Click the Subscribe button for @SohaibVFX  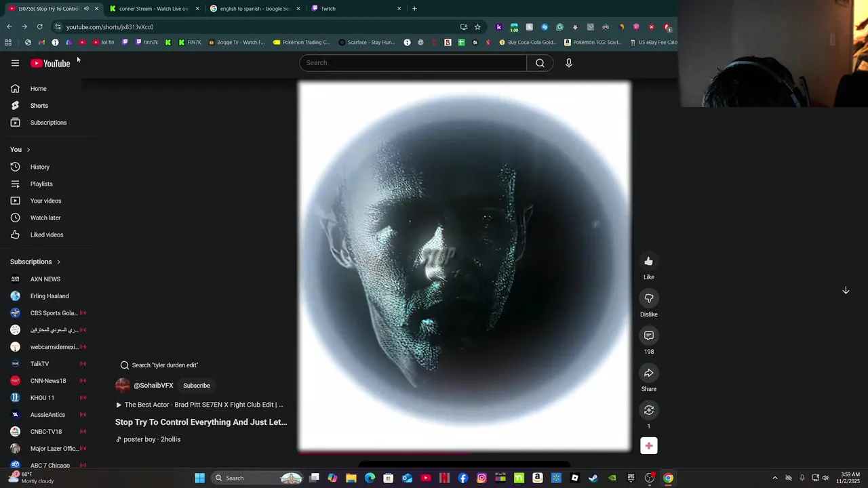click(x=197, y=386)
